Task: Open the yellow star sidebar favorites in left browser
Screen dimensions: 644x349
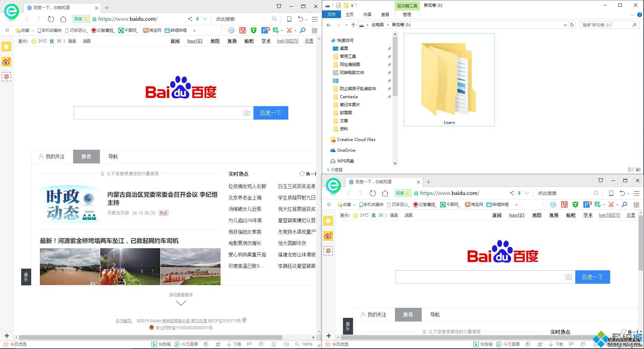Action: (x=6, y=47)
